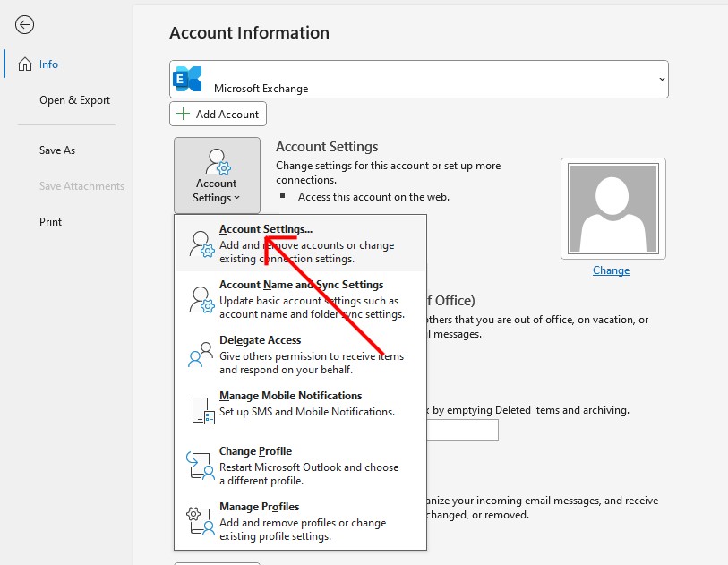The height and width of the screenshot is (565, 728).
Task: Click the phone Manage Mobile Notifications icon
Action: 203,410
